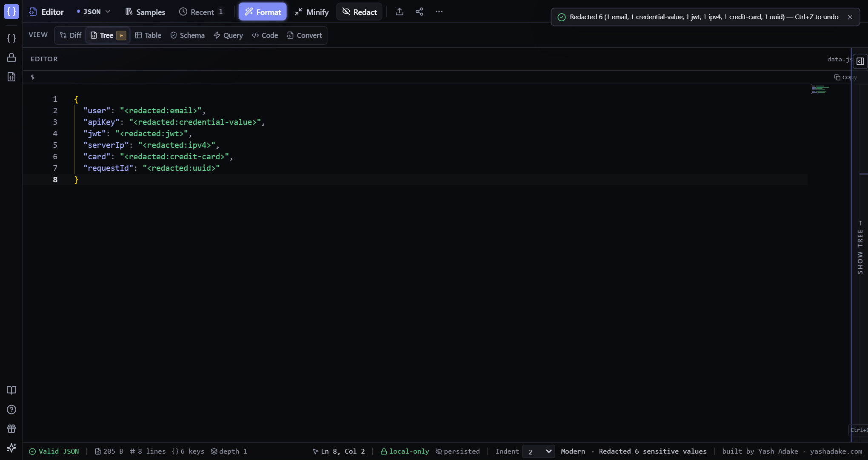Expand the SHOW TREE side panel
This screenshot has height=460, width=868.
[860, 247]
